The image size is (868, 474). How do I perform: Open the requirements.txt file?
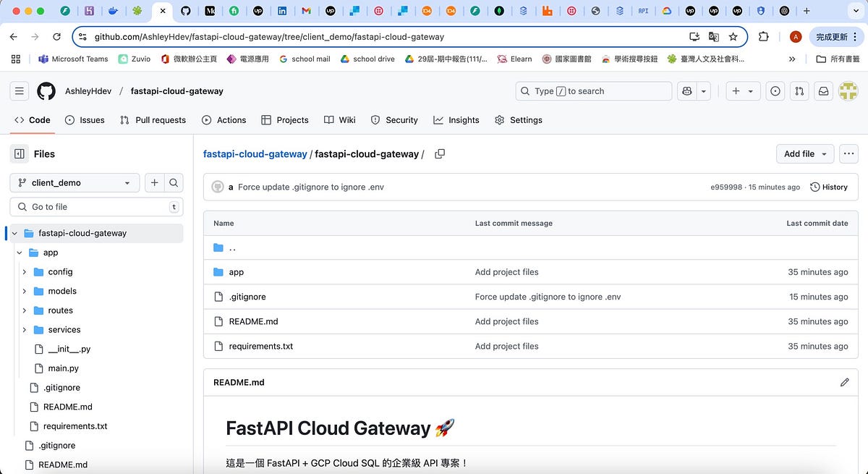click(x=260, y=346)
